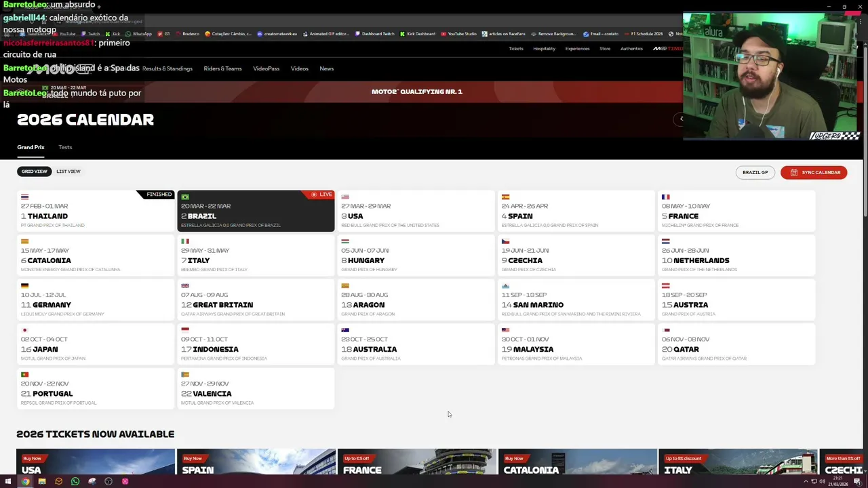Click the Spain flag icon

(505, 197)
